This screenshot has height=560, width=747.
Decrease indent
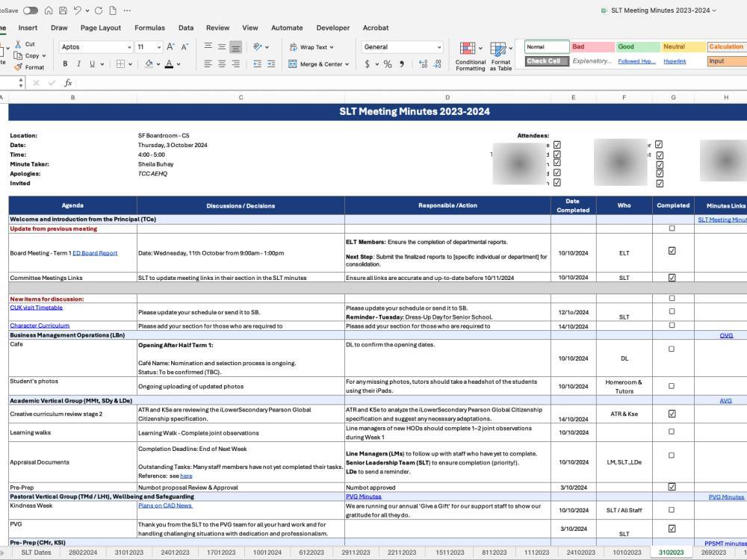(257, 63)
